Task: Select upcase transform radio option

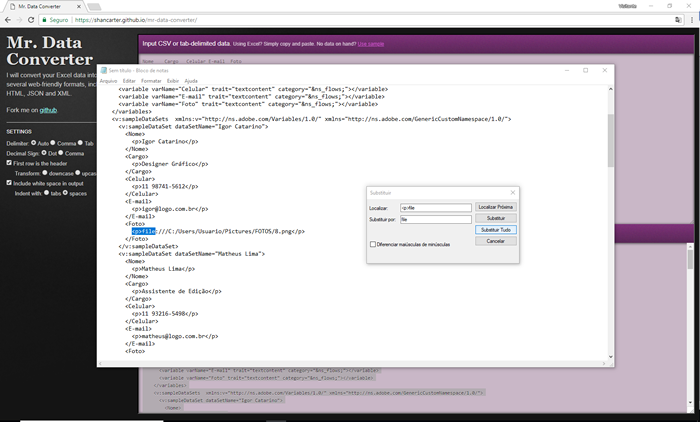Action: [x=78, y=173]
